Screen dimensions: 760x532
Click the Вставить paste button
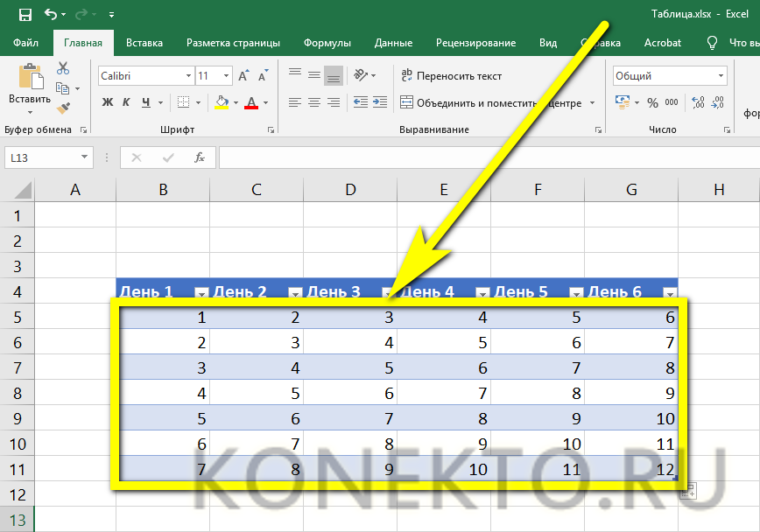(30, 87)
